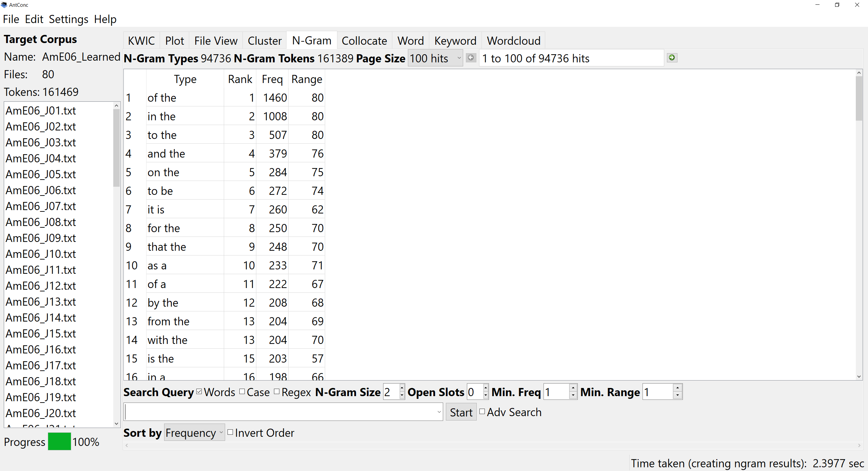
Task: Increase the Min. Freq spinner value
Action: (x=573, y=388)
